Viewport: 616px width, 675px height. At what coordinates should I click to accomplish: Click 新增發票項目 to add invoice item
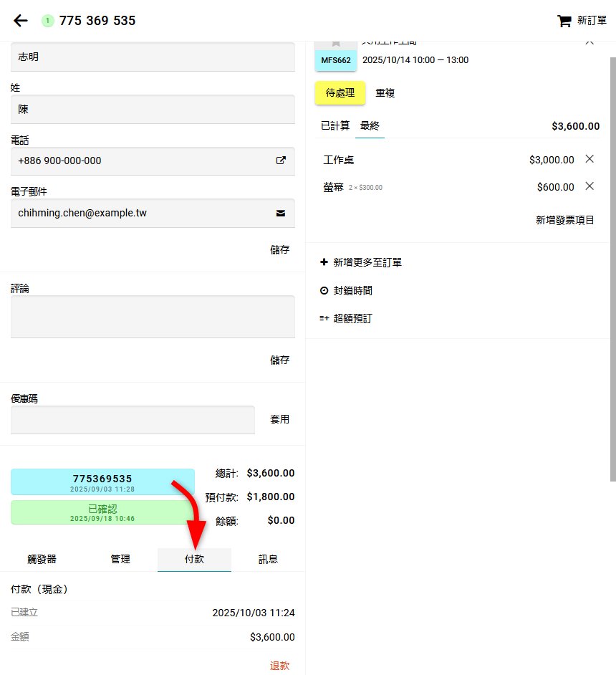(565, 220)
